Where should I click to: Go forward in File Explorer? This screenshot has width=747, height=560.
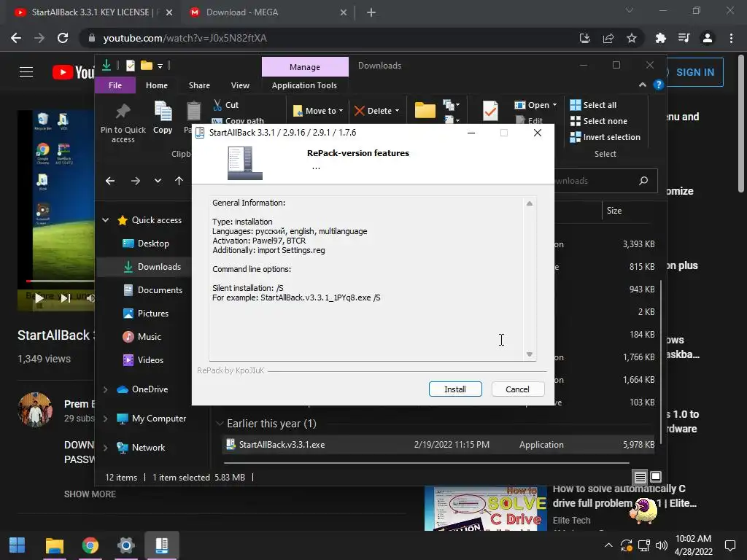coord(135,181)
